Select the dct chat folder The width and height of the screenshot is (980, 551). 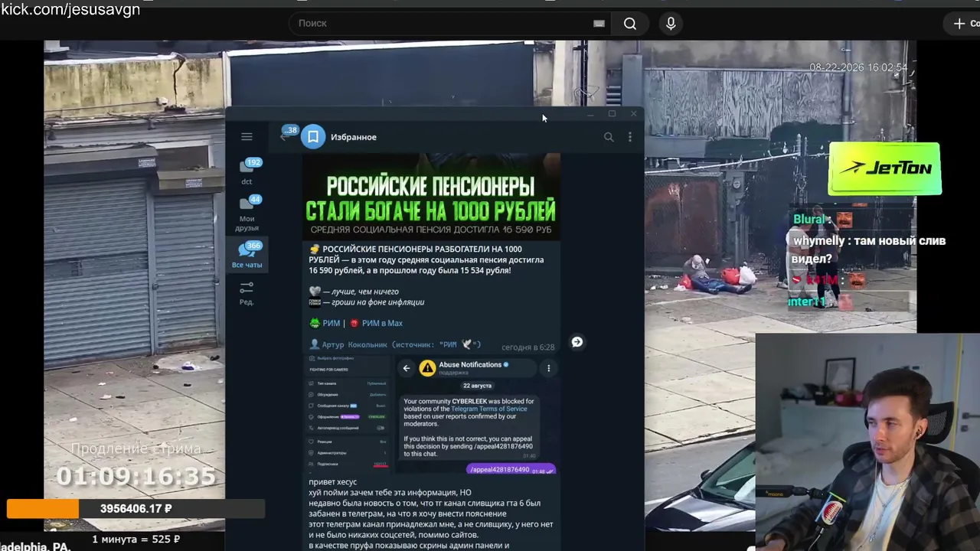tap(247, 171)
